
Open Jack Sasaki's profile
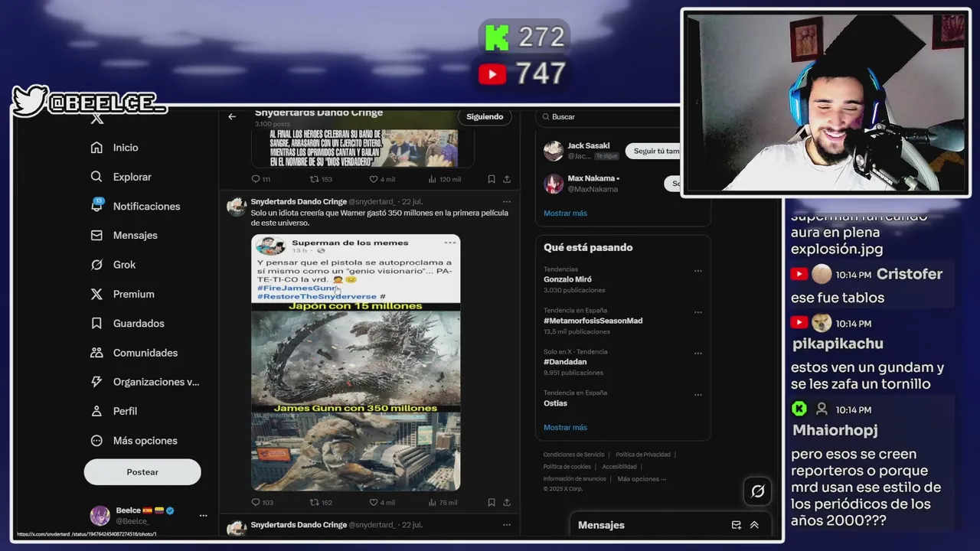(588, 145)
